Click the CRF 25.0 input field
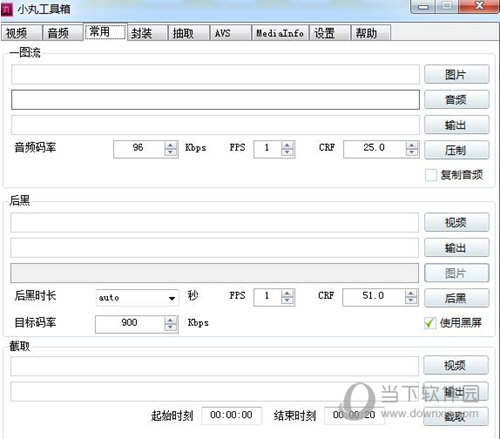Image resolution: width=500 pixels, height=439 pixels. click(x=375, y=149)
